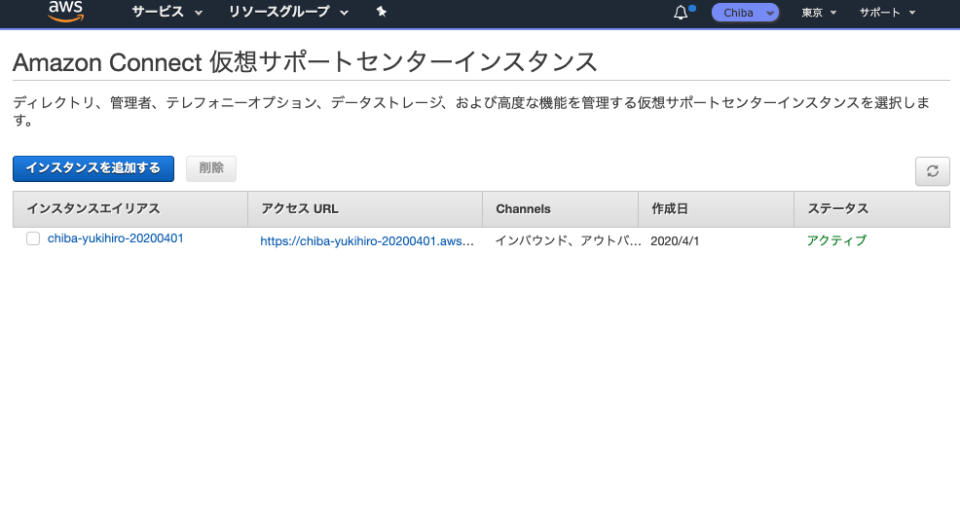Open the https://chiba-yukihiro-20200401.aws... access URL
960x511 pixels.
[x=367, y=241]
